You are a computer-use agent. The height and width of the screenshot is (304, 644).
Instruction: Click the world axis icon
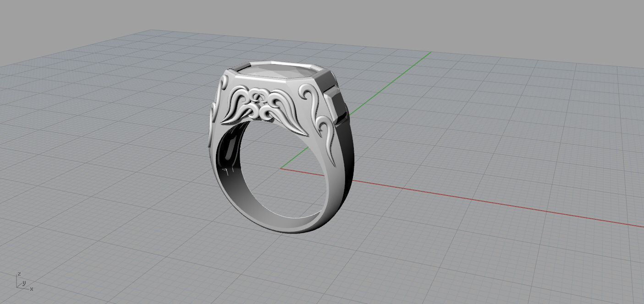24,281
